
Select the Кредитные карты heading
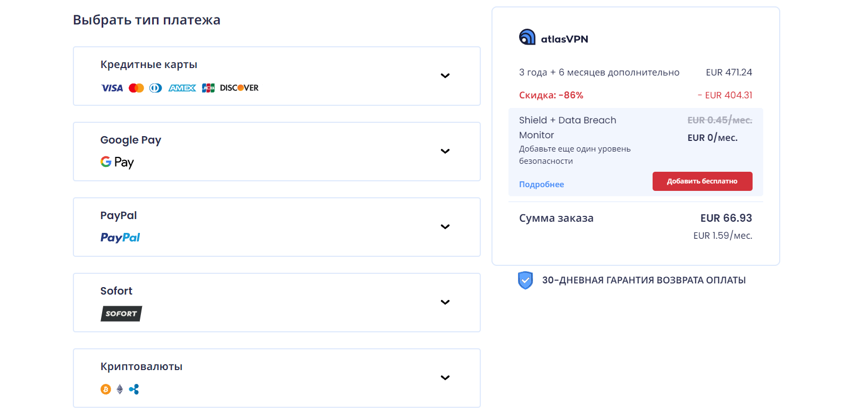(149, 64)
